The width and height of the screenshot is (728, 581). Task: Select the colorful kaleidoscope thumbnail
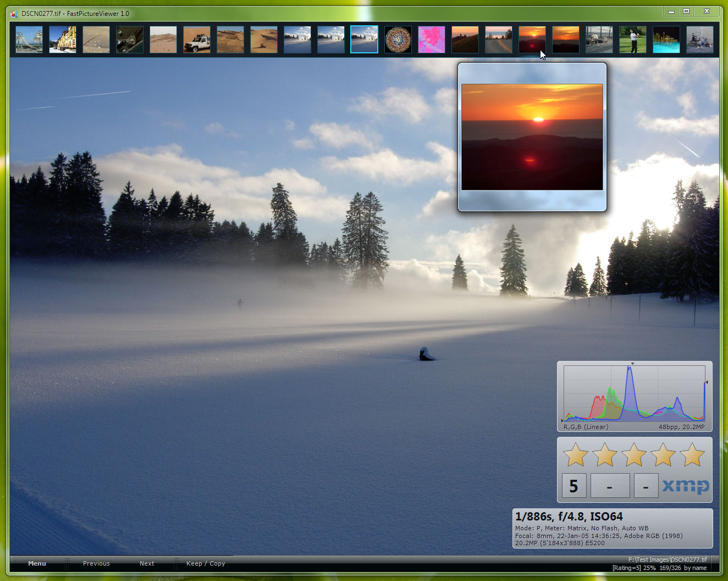[398, 39]
